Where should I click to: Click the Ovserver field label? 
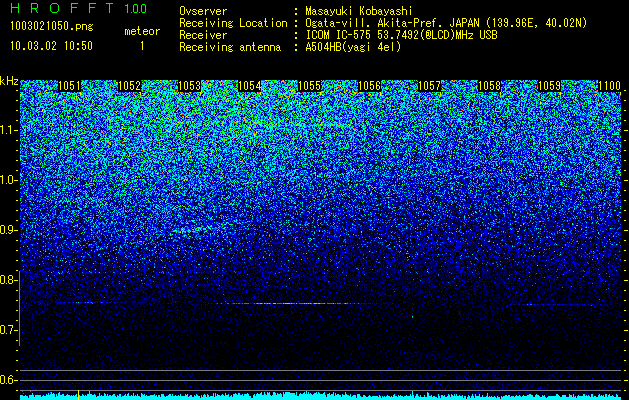(x=203, y=11)
